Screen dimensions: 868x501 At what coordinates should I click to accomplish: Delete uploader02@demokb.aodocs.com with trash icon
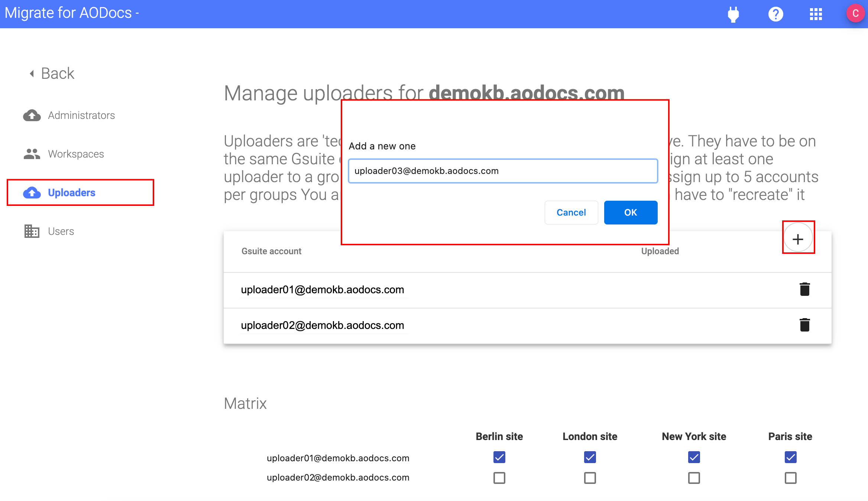(804, 325)
